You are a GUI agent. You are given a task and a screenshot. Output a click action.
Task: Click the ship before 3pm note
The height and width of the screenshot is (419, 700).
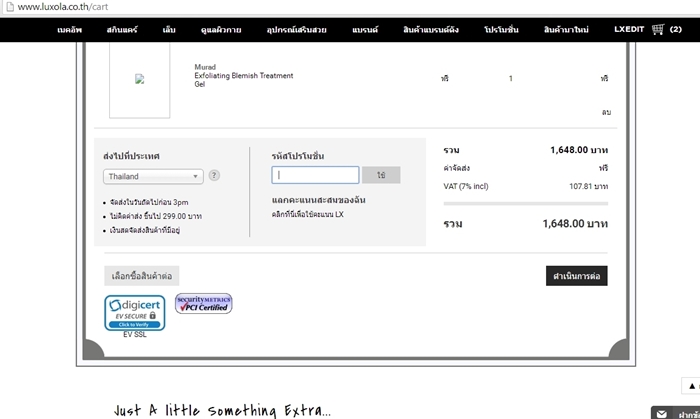(x=149, y=202)
